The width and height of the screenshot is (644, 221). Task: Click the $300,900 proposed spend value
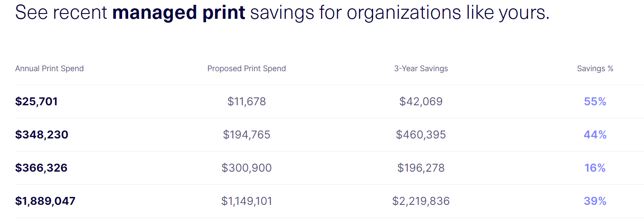247,168
